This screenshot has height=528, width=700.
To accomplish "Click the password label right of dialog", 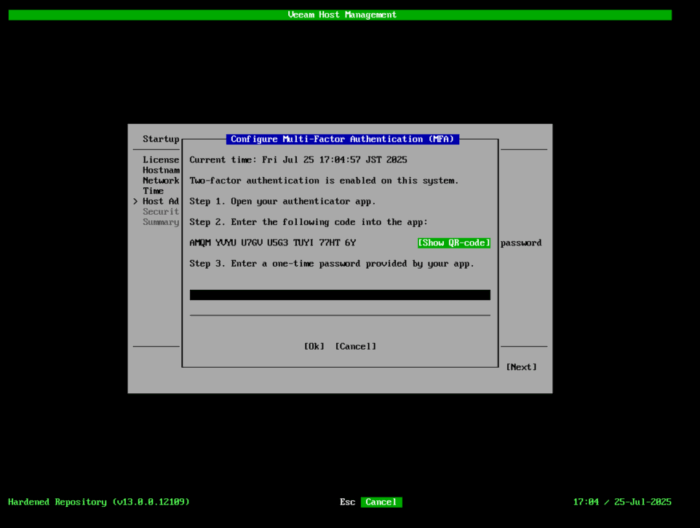I will click(x=521, y=243).
